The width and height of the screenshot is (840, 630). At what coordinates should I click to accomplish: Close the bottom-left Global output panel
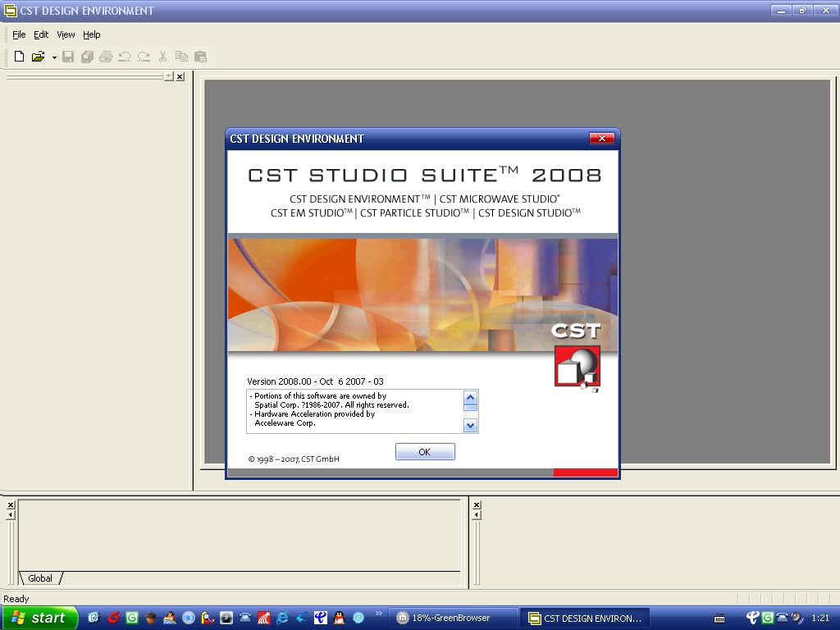pos(11,504)
